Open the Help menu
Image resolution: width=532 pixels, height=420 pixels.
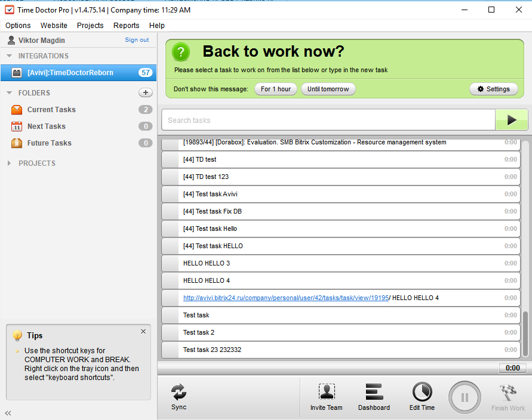click(x=157, y=26)
